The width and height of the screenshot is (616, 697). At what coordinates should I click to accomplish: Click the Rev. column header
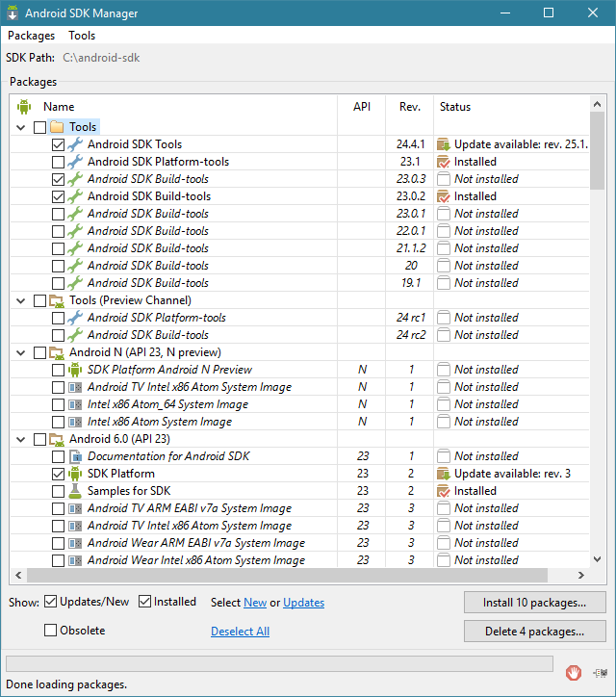point(410,107)
